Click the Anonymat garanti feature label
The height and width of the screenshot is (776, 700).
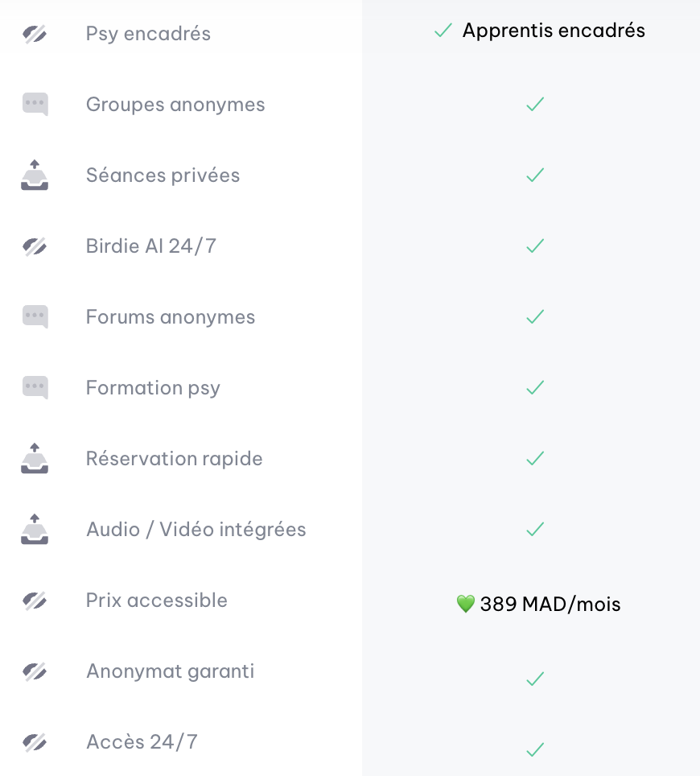(x=171, y=671)
